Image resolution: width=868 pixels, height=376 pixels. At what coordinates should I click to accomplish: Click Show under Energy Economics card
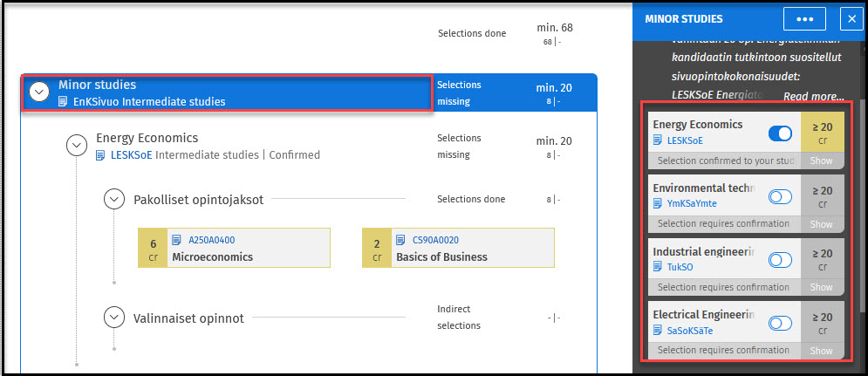(x=822, y=161)
